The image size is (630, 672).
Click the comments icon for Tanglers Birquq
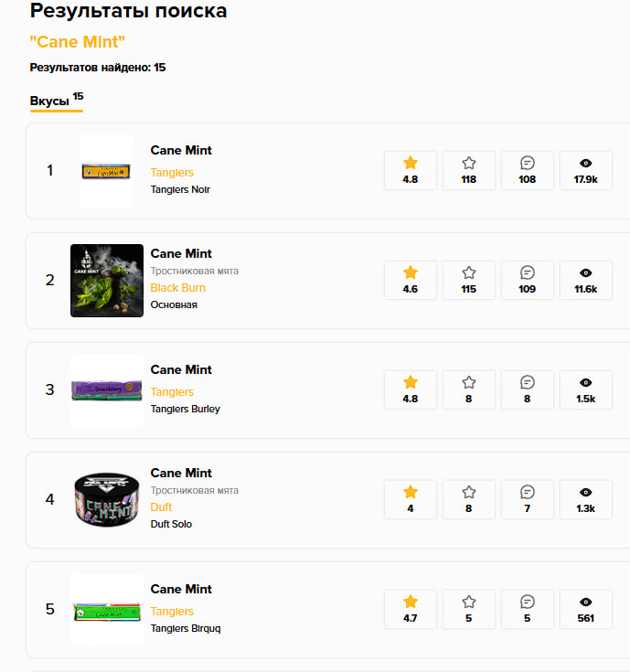[528, 602]
